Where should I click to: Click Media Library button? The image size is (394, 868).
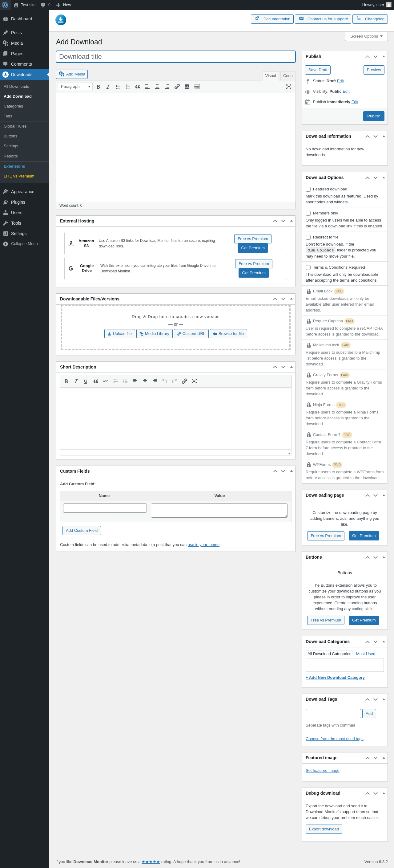point(154,334)
